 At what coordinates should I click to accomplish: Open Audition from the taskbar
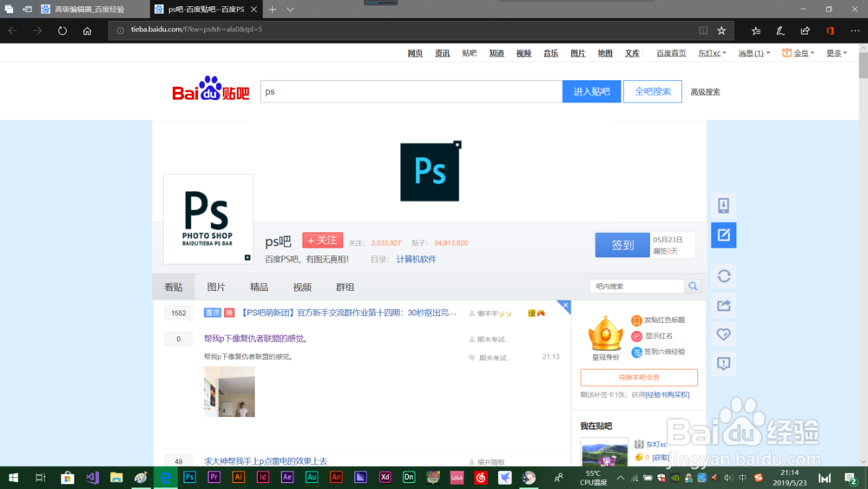pyautogui.click(x=312, y=478)
